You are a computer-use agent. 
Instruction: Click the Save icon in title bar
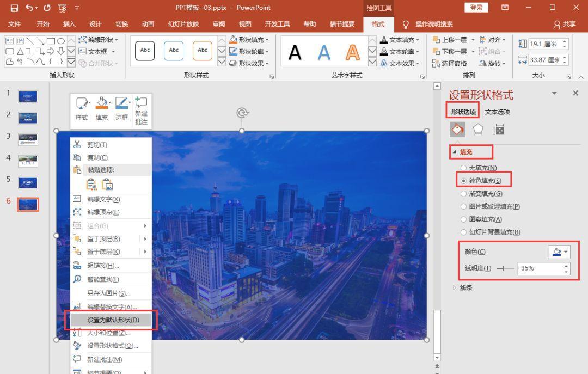tap(14, 8)
